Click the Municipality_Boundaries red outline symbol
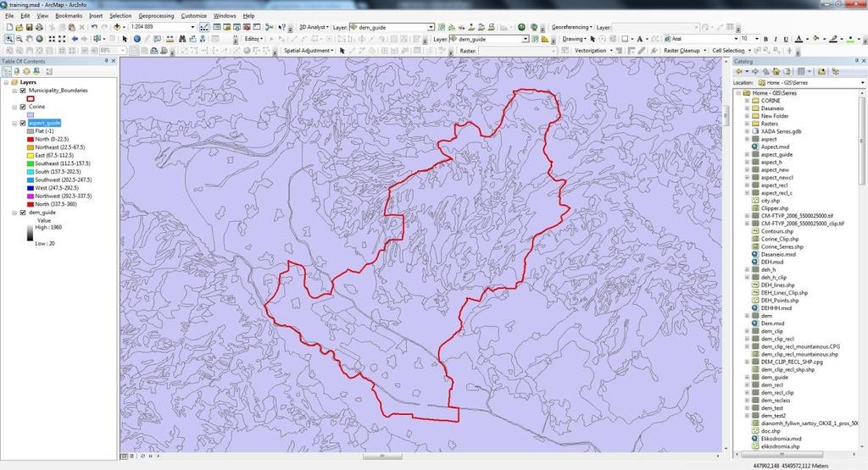This screenshot has height=470, width=868. pyautogui.click(x=31, y=98)
